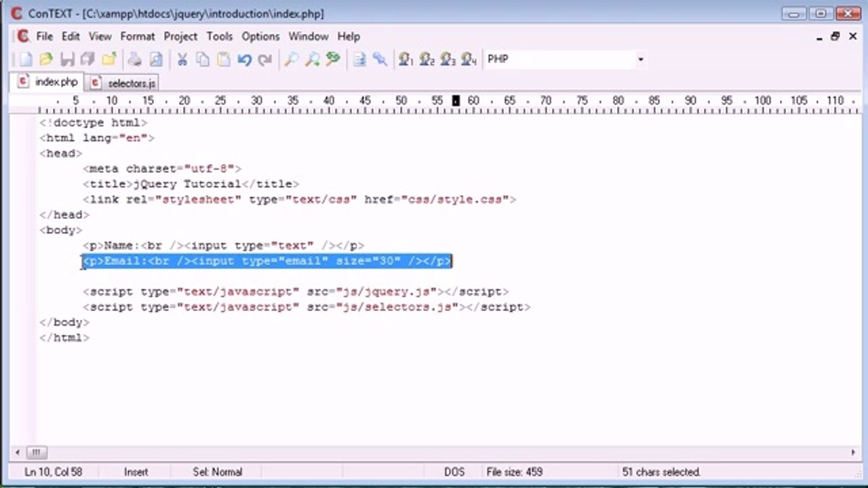Click the horizontal scrollbar left arrow

click(18, 452)
